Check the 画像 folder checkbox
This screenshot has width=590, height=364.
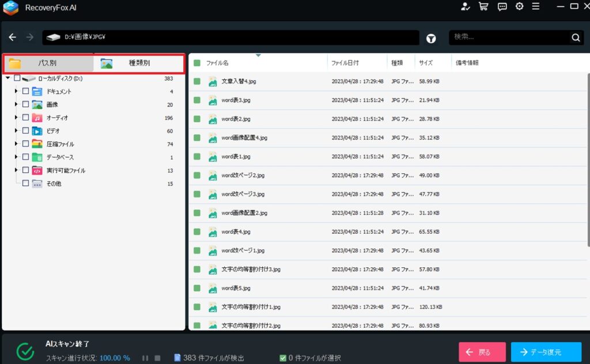coord(25,104)
